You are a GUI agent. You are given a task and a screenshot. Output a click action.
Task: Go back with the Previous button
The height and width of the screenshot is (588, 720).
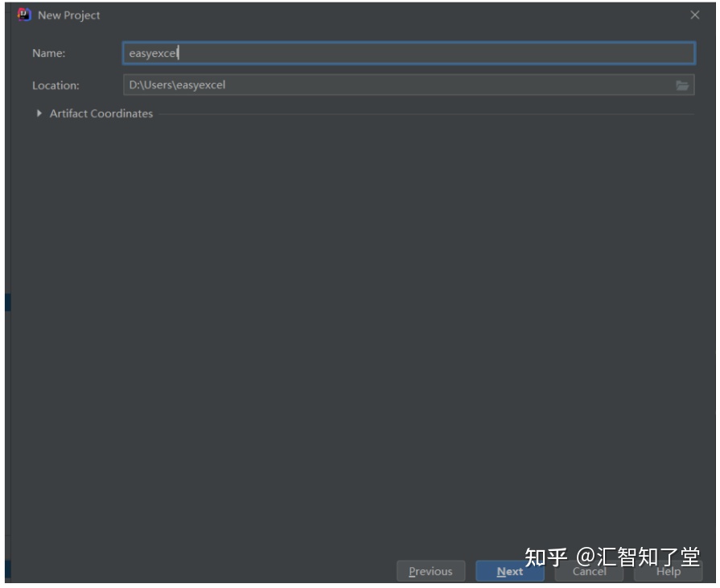click(430, 571)
